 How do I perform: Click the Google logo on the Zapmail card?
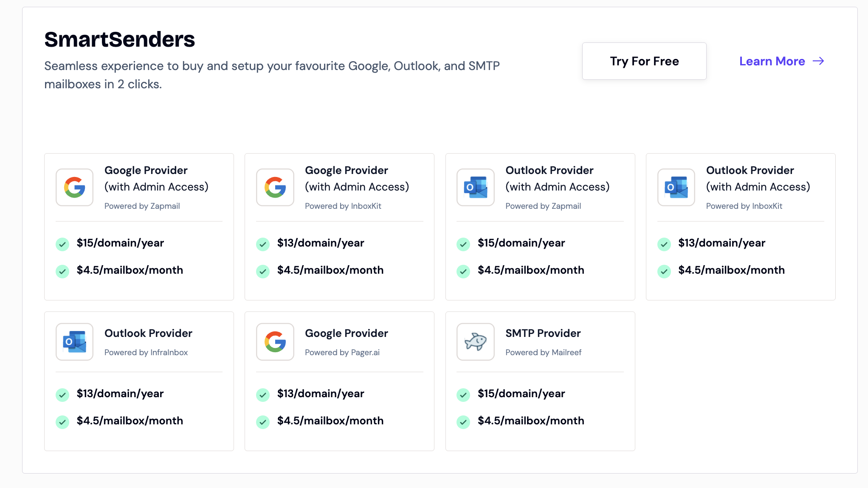tap(74, 187)
